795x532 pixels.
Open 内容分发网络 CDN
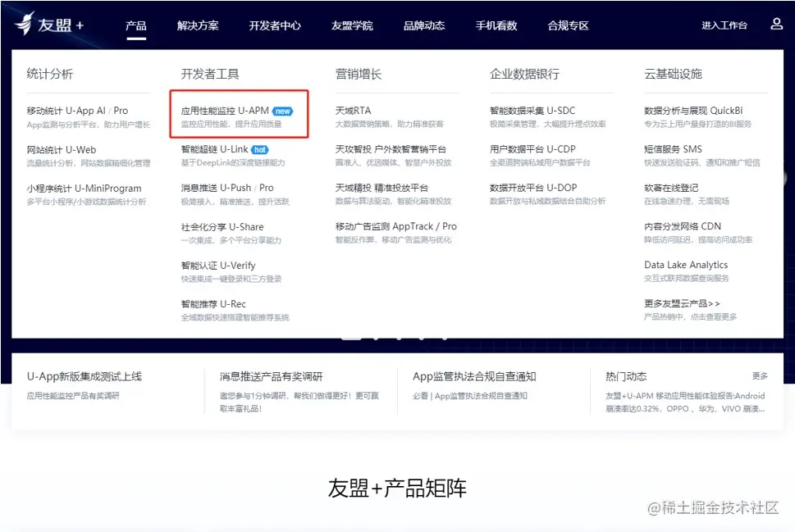[683, 226]
